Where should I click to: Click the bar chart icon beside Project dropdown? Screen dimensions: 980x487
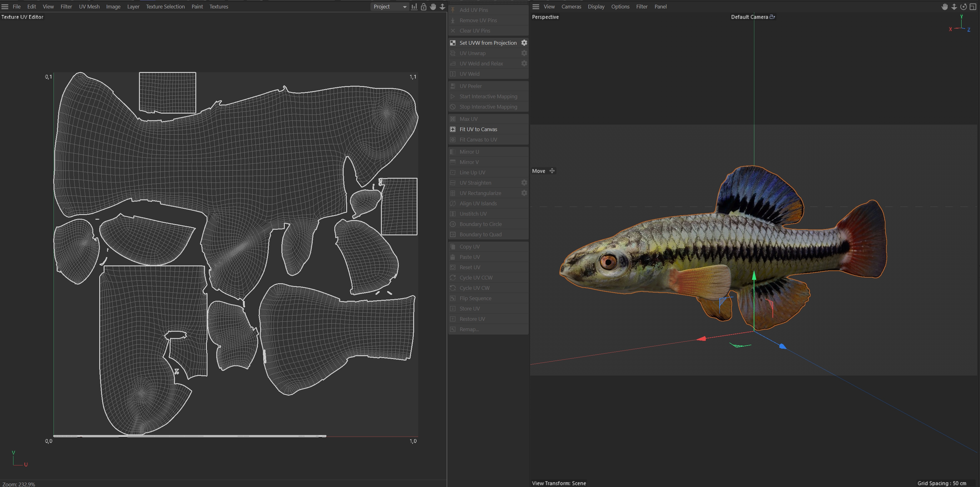[414, 7]
